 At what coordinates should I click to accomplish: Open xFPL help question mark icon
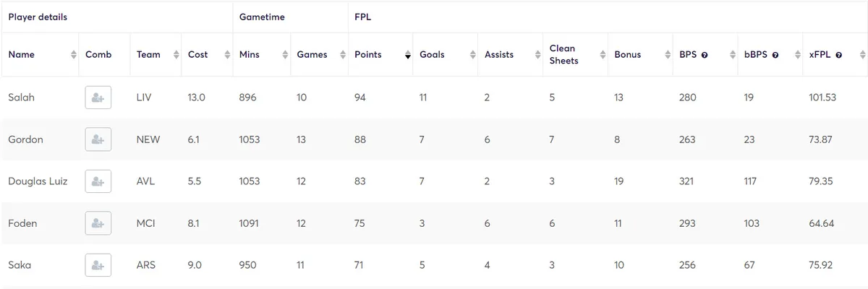[838, 55]
